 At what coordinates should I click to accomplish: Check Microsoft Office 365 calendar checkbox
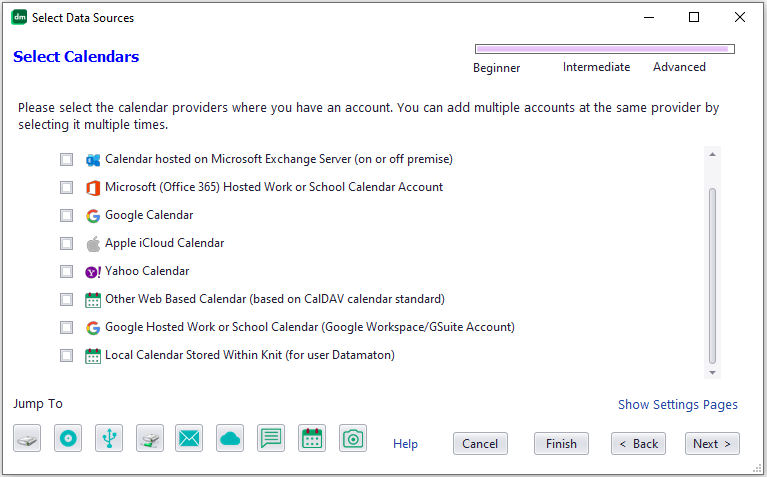[67, 187]
